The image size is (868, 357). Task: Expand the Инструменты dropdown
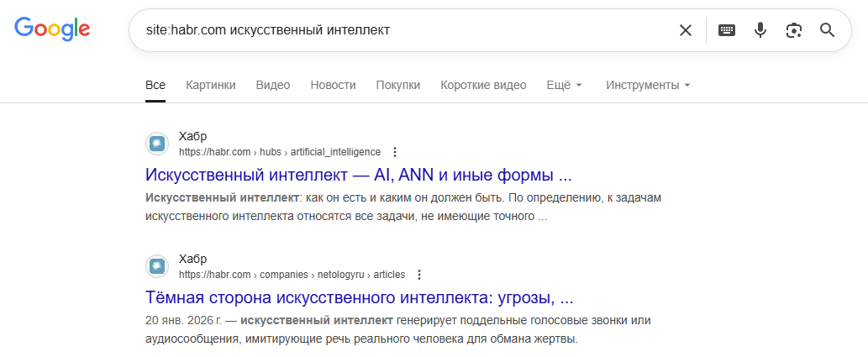click(648, 85)
